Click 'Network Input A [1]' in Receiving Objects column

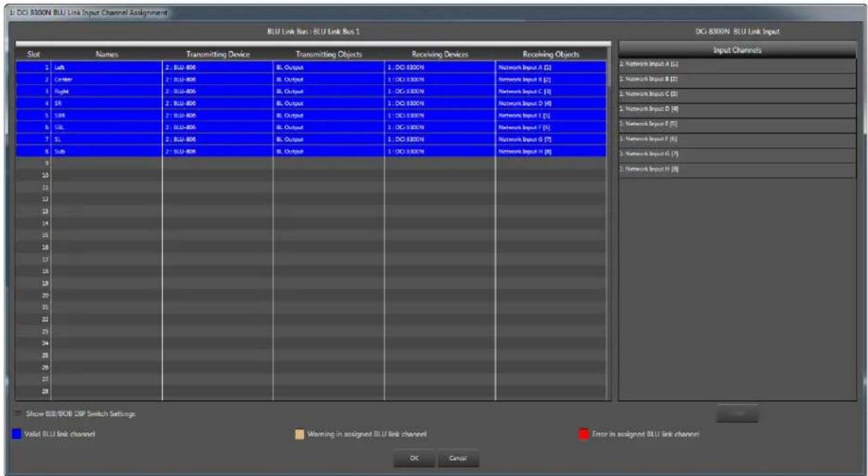point(551,67)
